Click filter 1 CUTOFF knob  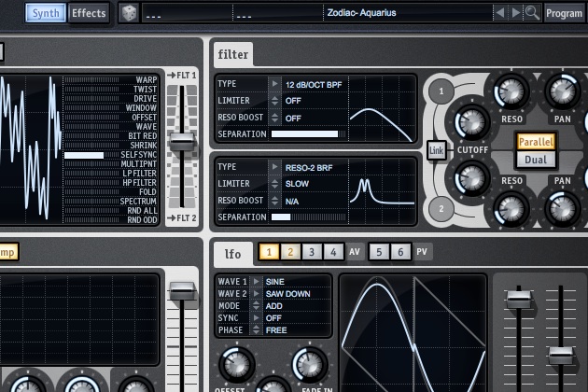point(471,122)
